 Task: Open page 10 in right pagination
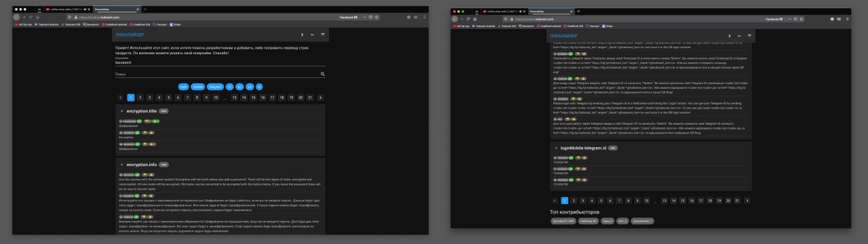tap(646, 201)
